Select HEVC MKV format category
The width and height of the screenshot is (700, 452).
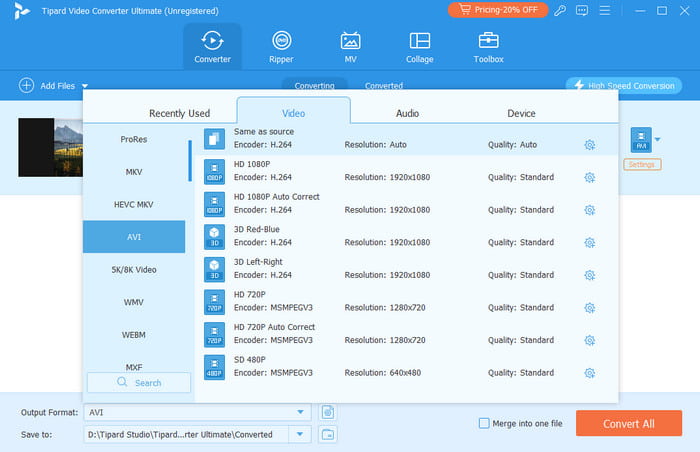click(x=134, y=205)
